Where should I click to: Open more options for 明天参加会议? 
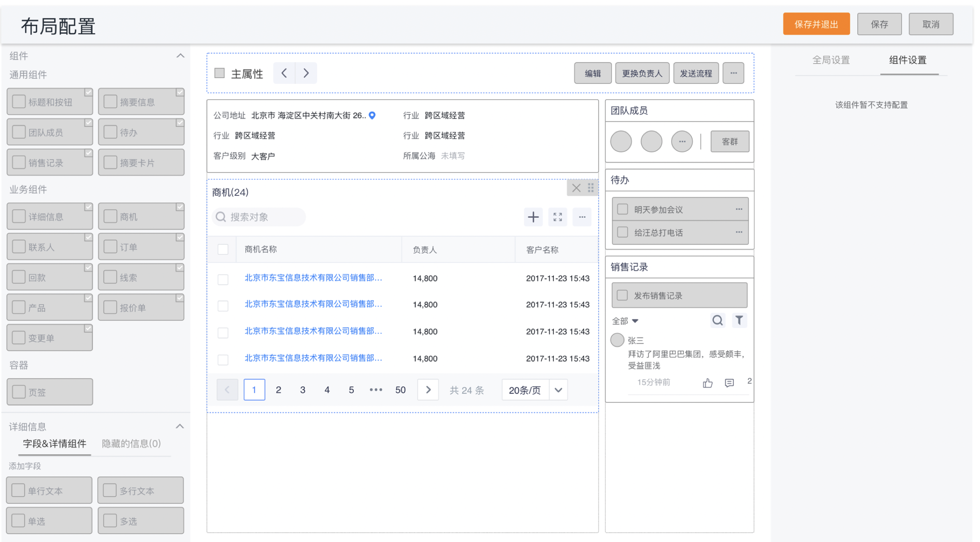739,209
